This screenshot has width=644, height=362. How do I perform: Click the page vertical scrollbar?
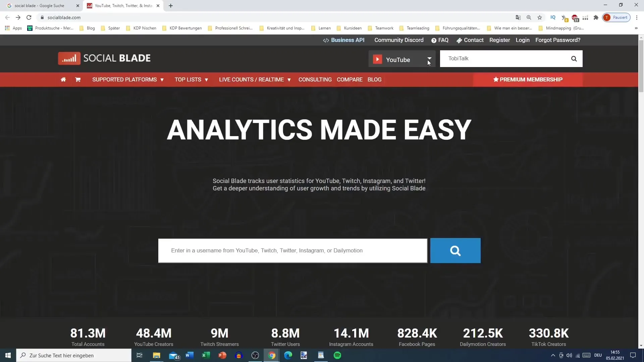tap(641, 66)
